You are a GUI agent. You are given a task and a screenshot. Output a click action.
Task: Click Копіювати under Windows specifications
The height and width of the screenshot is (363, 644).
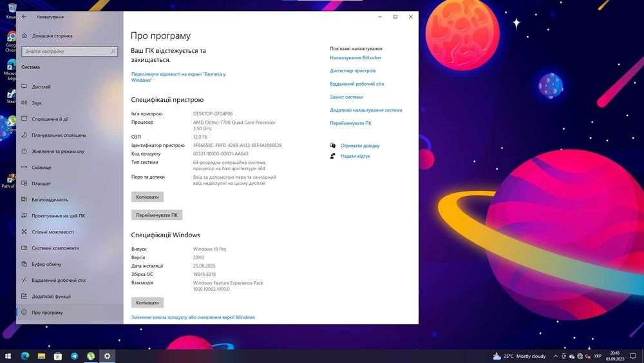point(147,302)
